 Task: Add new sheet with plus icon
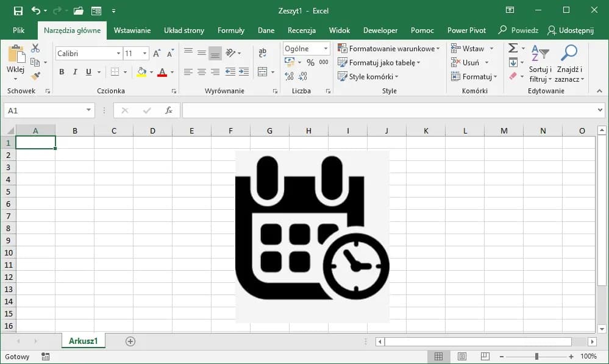click(x=130, y=341)
